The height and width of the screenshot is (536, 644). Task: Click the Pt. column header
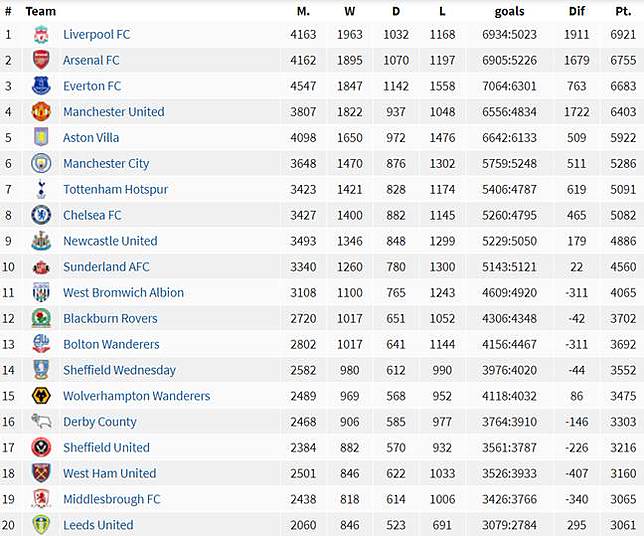click(x=621, y=11)
